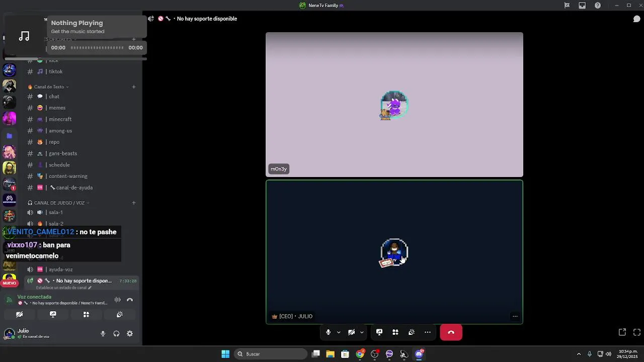Set channel status via Establece un estado
The image size is (644, 362).
pos(64,288)
